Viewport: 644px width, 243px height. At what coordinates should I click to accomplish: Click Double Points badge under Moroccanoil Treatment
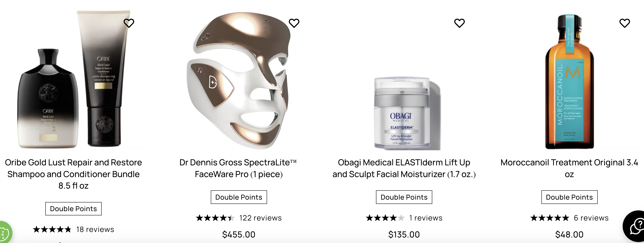[x=569, y=197]
